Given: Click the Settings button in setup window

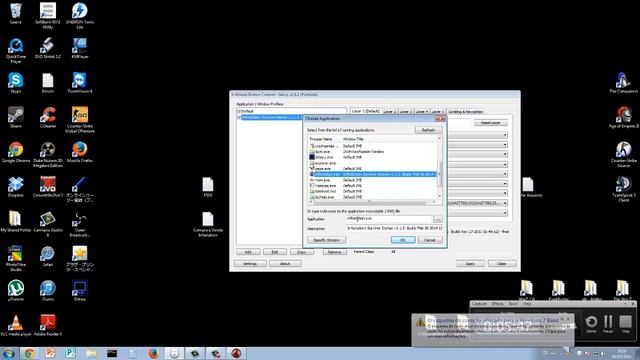Looking at the screenshot, I should pos(250,264).
